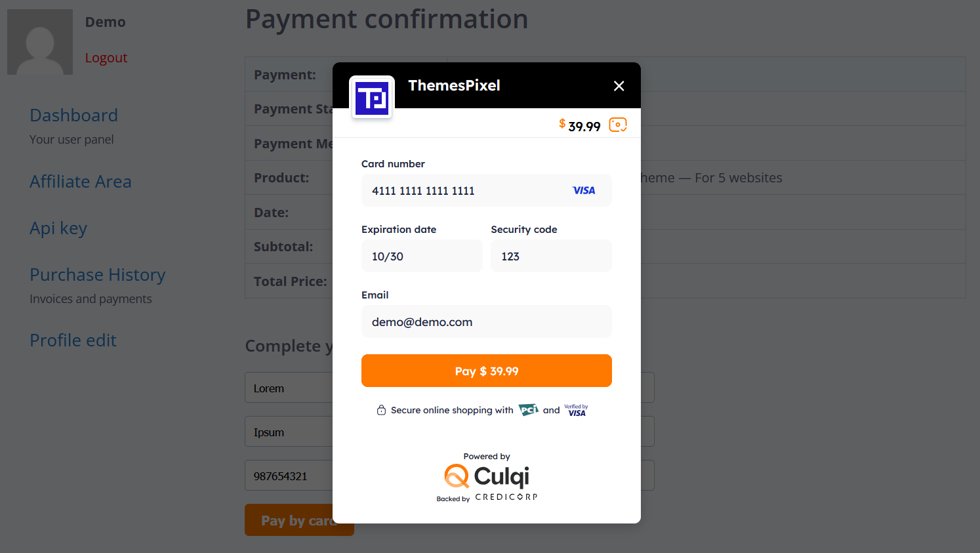Open Purchase History in sidebar
980x553 pixels.
[x=98, y=275]
